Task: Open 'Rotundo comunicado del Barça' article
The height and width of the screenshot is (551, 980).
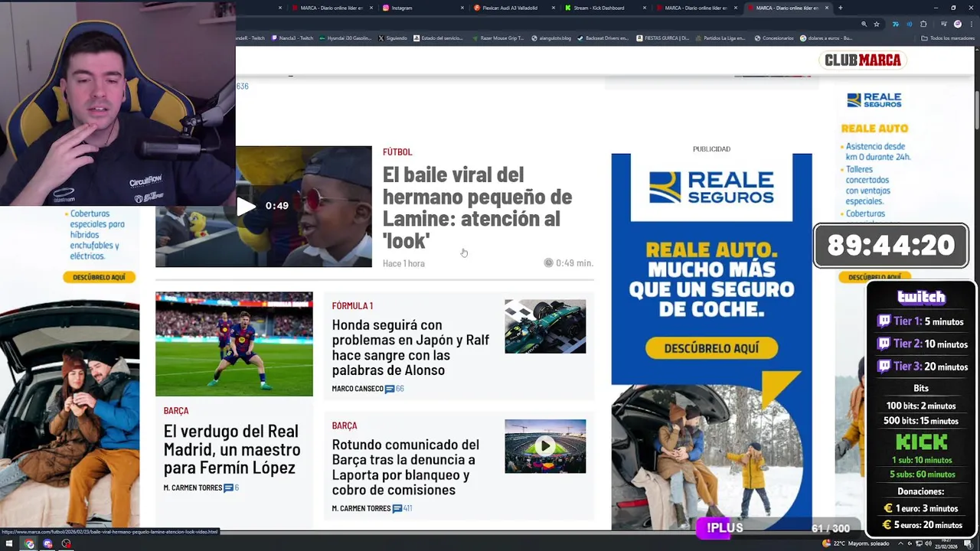Action: click(406, 467)
